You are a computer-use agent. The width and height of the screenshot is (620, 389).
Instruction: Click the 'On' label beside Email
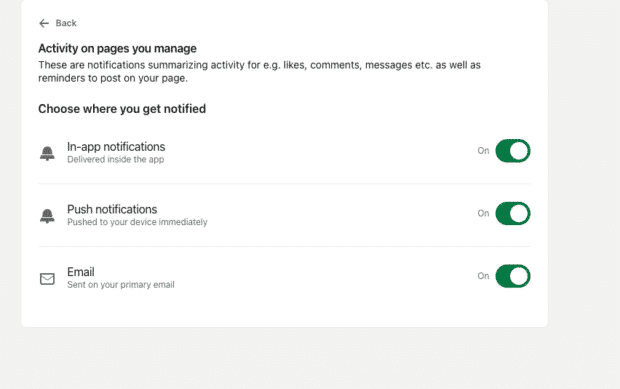click(483, 276)
